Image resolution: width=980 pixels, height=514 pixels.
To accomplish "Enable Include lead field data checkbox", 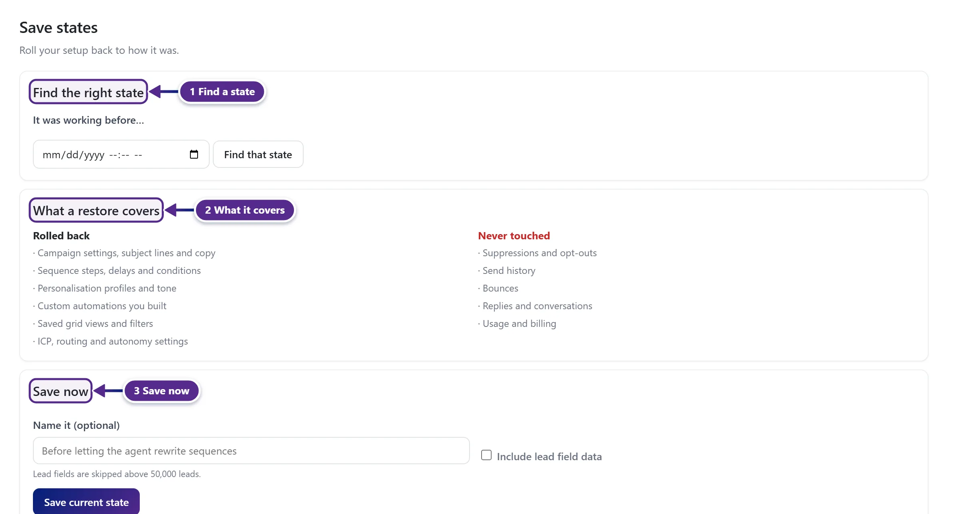I will [486, 455].
